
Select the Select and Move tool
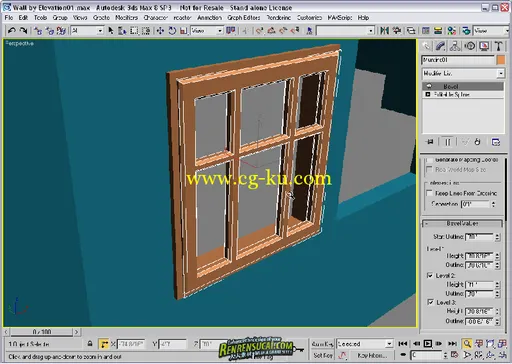pyautogui.click(x=160, y=31)
